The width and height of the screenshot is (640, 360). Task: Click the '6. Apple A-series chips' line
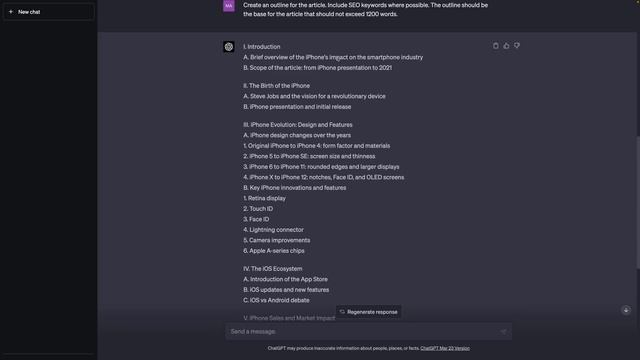tap(273, 251)
